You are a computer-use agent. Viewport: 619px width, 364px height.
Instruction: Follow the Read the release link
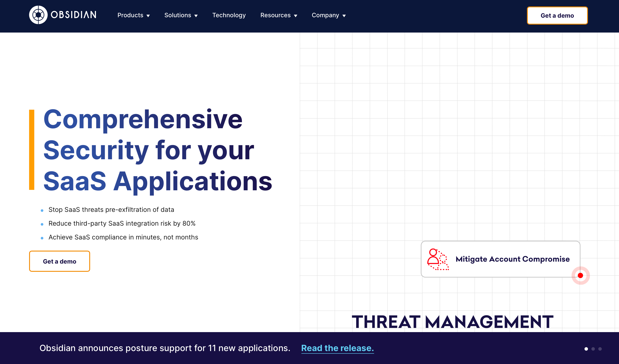[337, 348]
